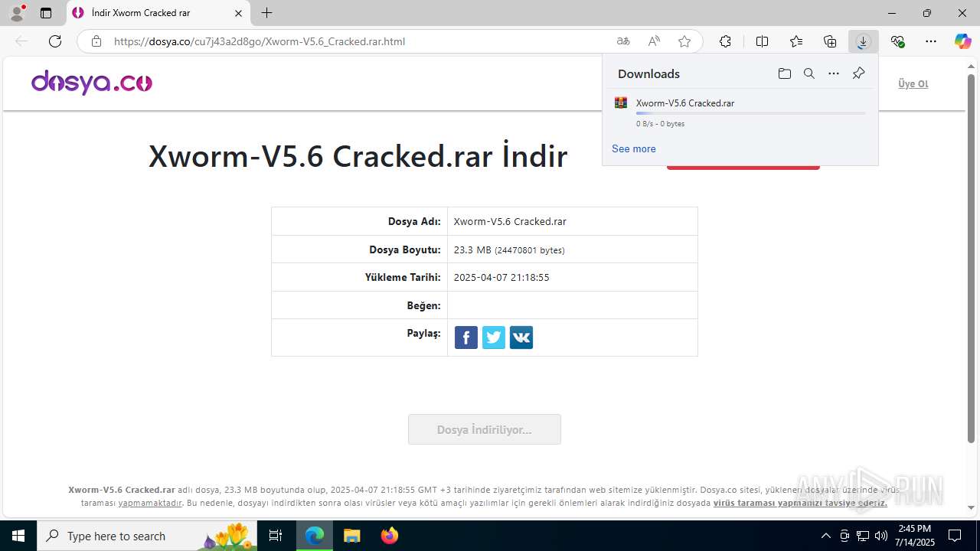
Task: Show translate options icon
Action: coord(623,41)
